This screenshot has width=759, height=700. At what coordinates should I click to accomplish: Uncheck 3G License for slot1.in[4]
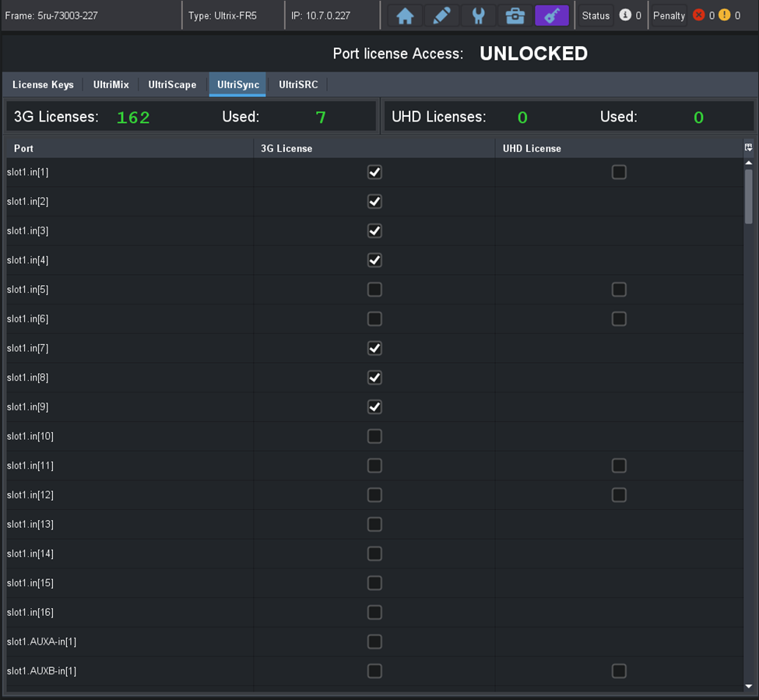[374, 260]
